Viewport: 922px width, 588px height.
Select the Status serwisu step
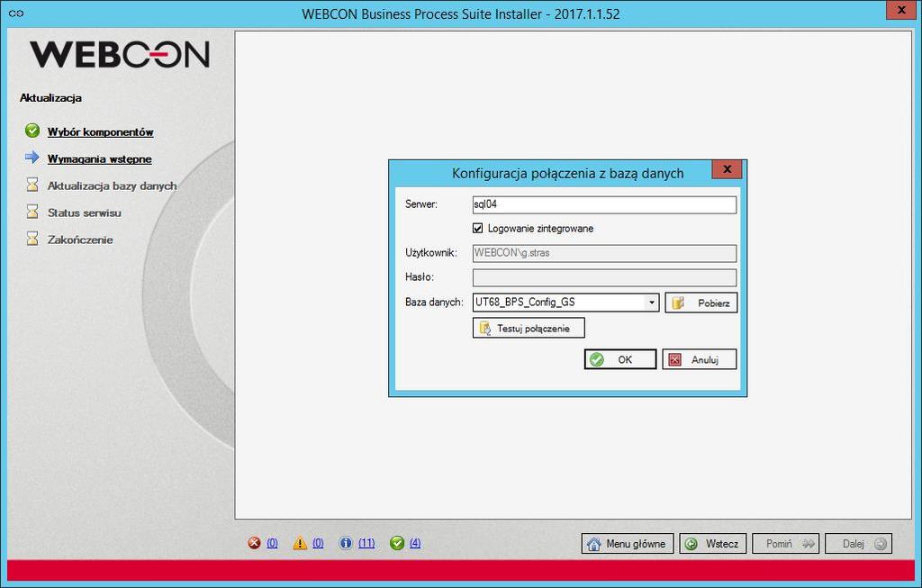[x=84, y=213]
